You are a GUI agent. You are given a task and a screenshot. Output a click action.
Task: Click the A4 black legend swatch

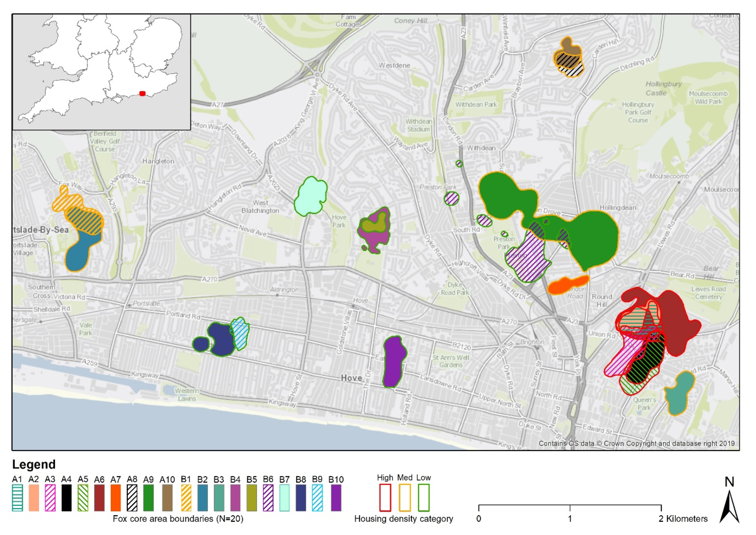tap(66, 497)
